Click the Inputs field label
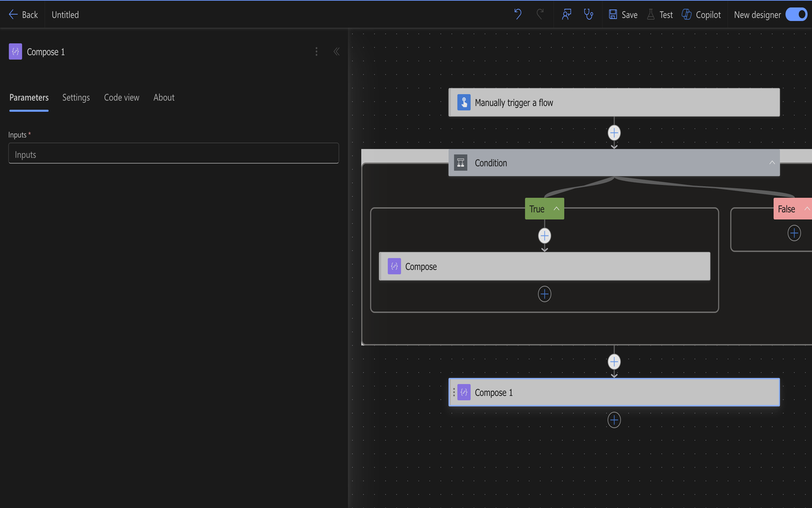 coord(19,135)
